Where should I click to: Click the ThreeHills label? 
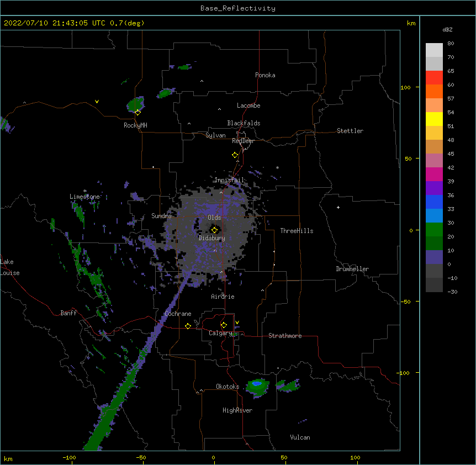tap(297, 231)
